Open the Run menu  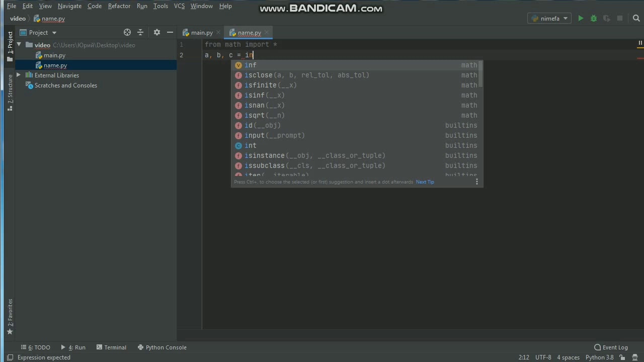point(142,6)
